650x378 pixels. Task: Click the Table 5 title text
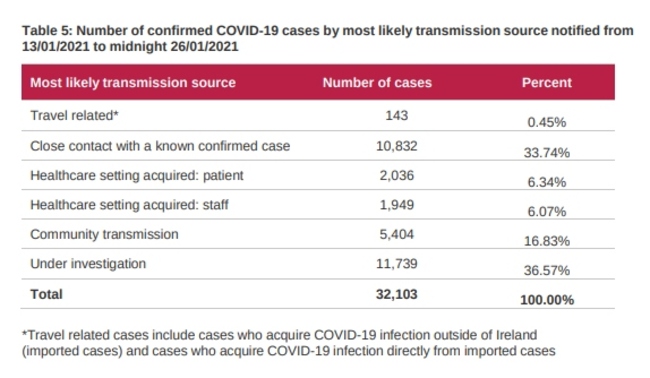[x=327, y=39]
